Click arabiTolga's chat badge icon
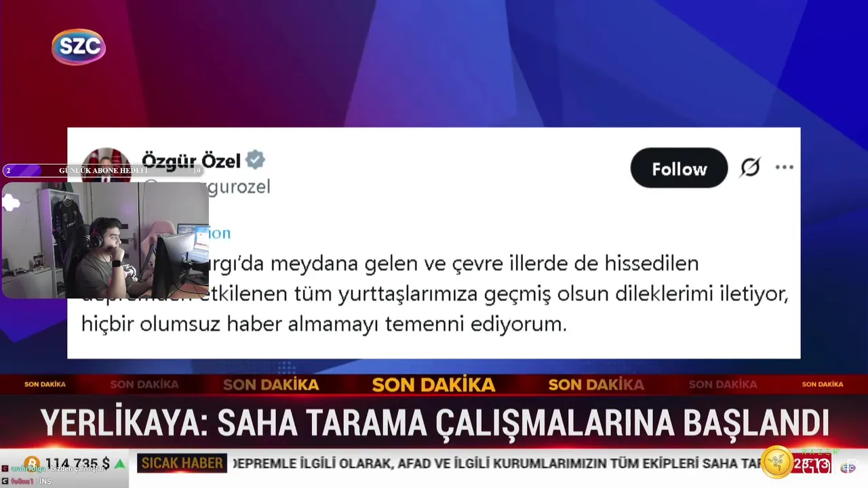 click(5, 469)
